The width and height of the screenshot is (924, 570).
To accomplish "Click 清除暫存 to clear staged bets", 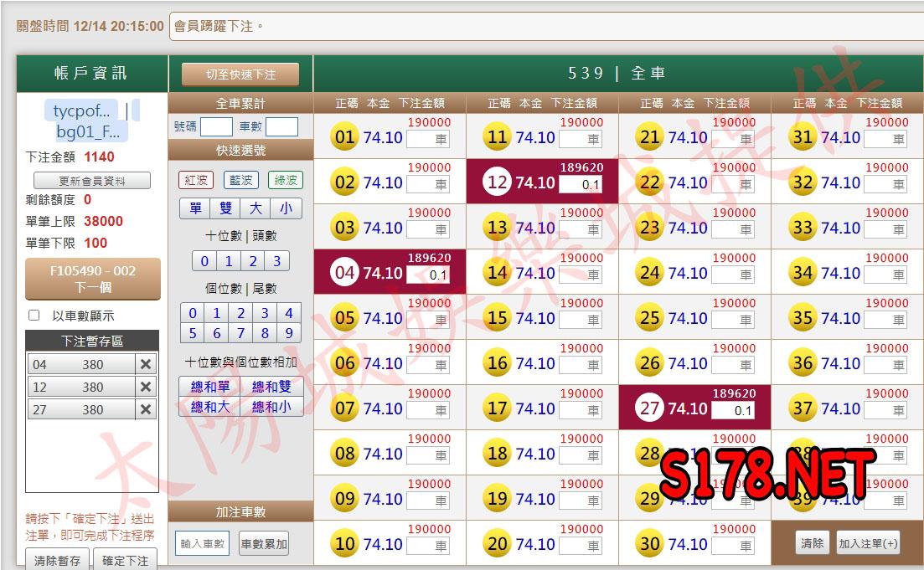I will (57, 560).
